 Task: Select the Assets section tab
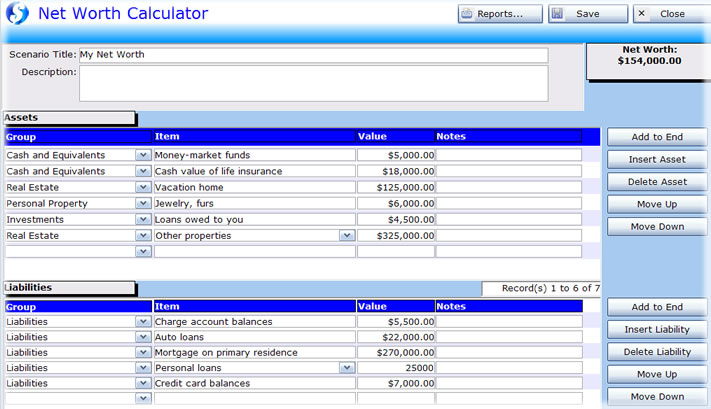pos(68,118)
